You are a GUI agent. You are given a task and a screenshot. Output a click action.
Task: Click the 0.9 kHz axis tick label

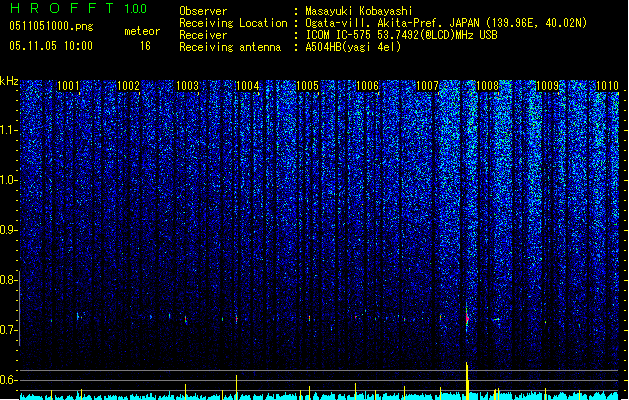[x=9, y=230]
